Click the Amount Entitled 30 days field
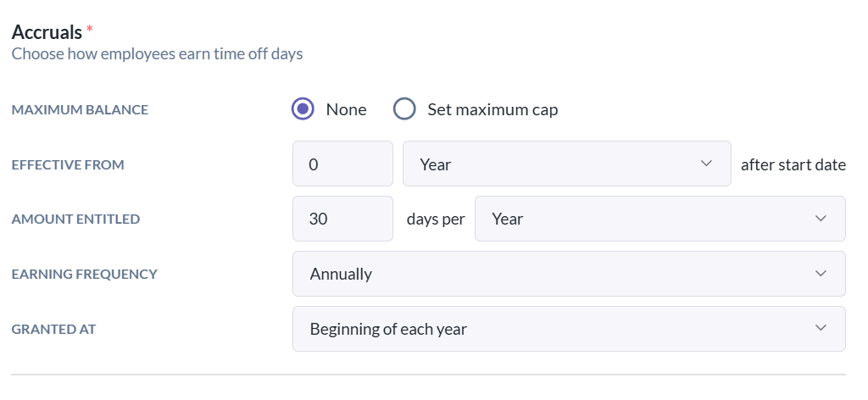The height and width of the screenshot is (400, 868). [x=342, y=219]
